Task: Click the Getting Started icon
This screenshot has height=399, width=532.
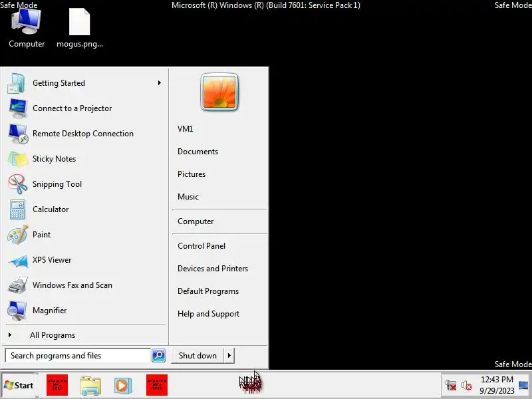Action: point(16,83)
